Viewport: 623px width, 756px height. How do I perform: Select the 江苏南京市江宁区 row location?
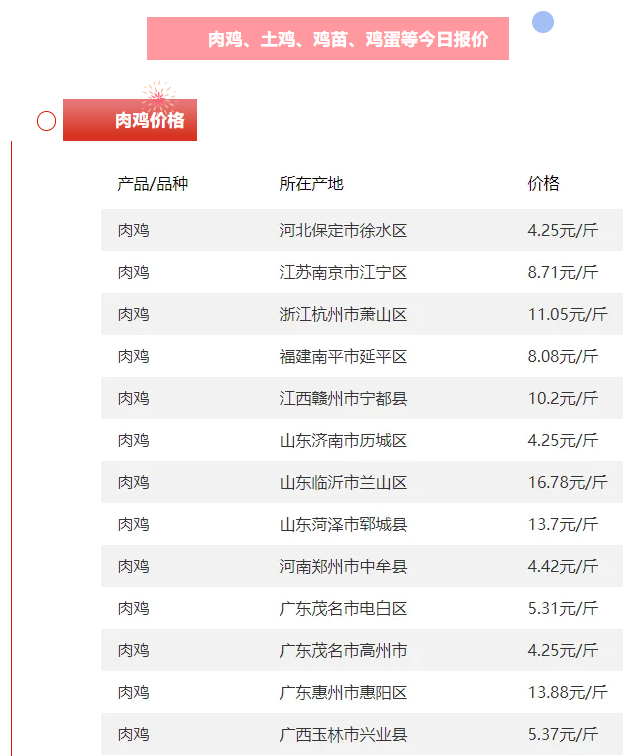pos(343,273)
